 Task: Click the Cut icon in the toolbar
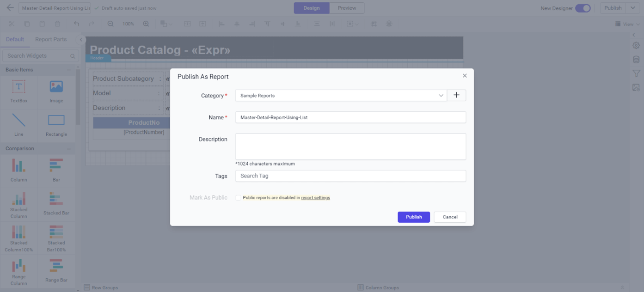[12, 24]
